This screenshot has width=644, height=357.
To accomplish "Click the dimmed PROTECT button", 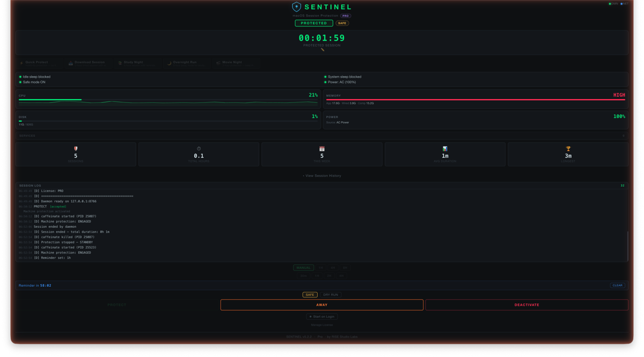I will tap(117, 305).
